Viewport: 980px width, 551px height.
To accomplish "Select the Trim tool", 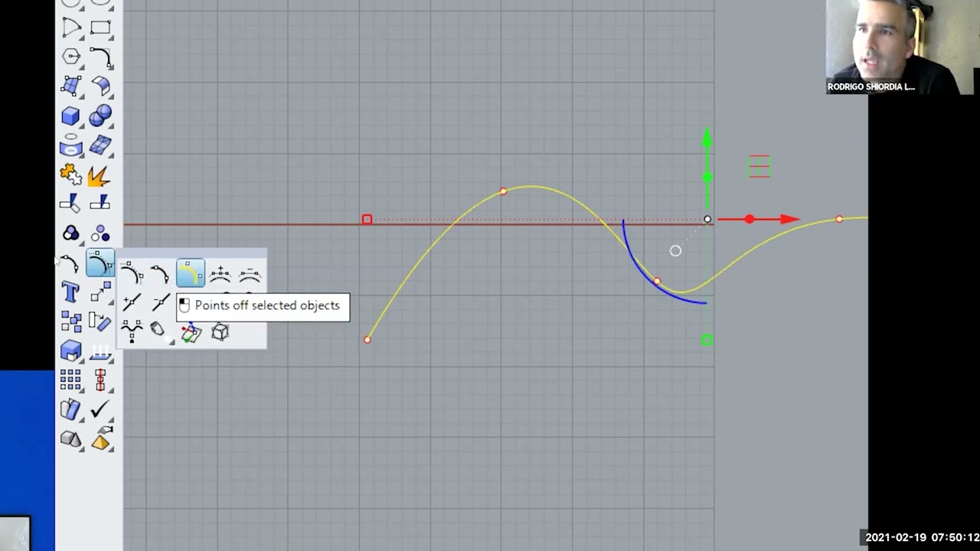I will click(x=71, y=204).
